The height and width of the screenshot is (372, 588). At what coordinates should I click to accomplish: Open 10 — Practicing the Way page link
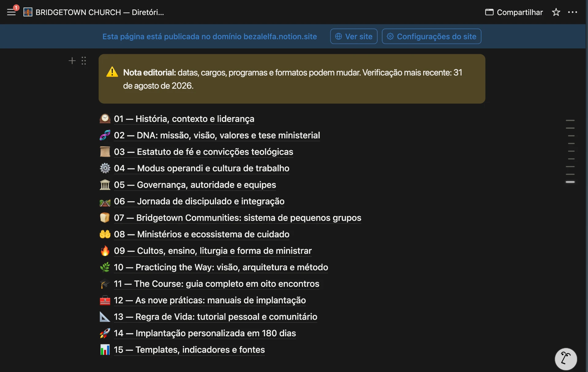click(221, 268)
